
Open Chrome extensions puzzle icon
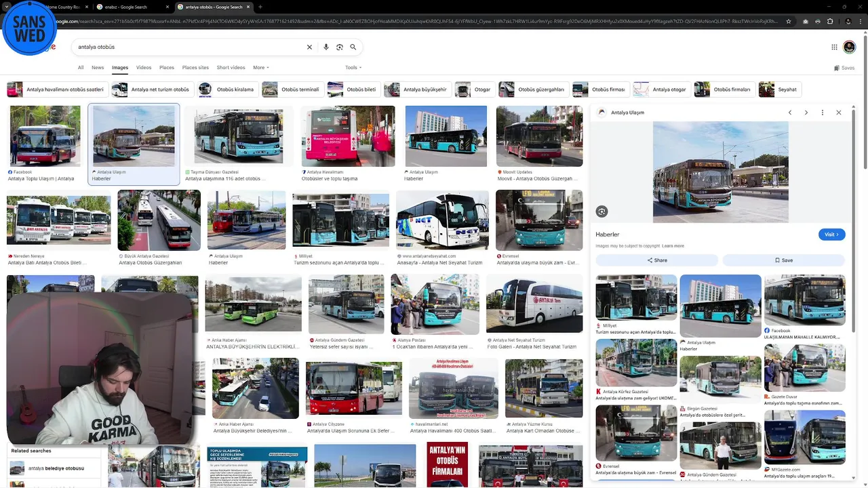point(830,22)
